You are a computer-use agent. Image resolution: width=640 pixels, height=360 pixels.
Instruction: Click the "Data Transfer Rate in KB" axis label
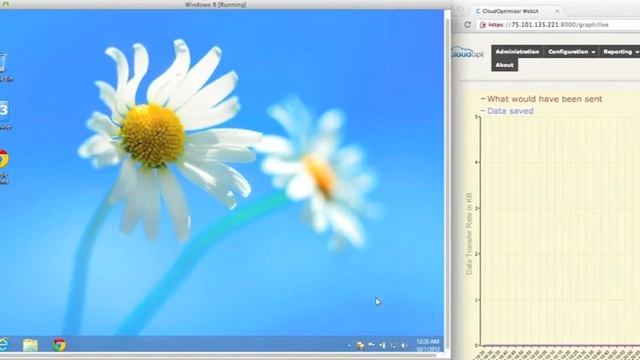point(469,233)
